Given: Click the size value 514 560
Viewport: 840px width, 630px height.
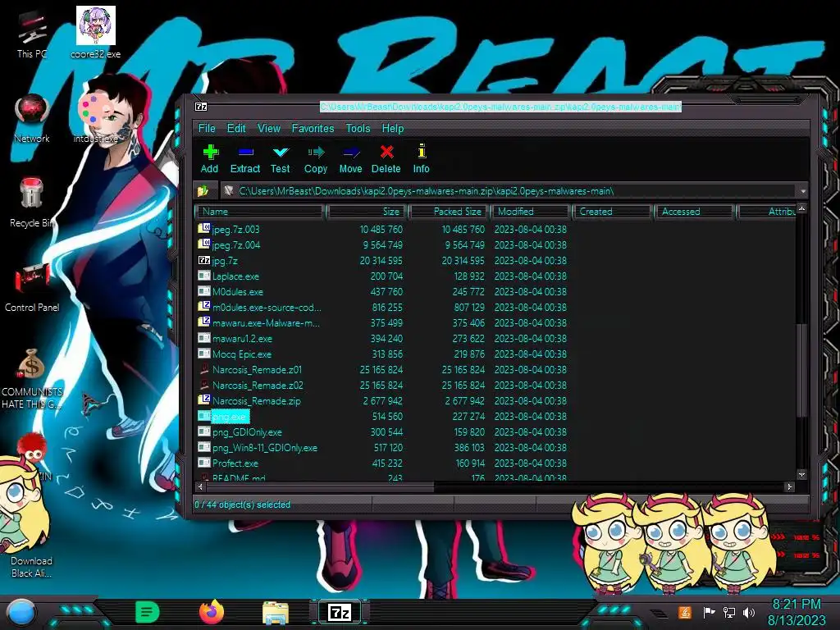Looking at the screenshot, I should 387,416.
